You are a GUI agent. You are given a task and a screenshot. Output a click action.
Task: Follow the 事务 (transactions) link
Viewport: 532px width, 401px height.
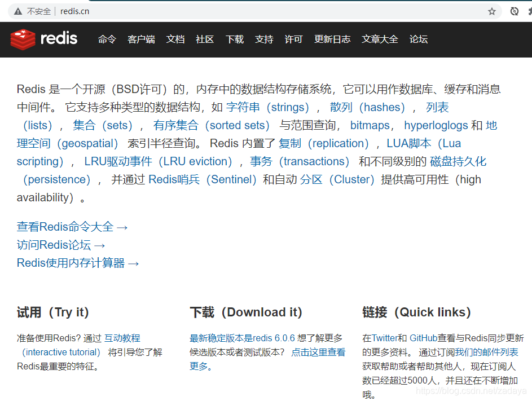pyautogui.click(x=300, y=161)
